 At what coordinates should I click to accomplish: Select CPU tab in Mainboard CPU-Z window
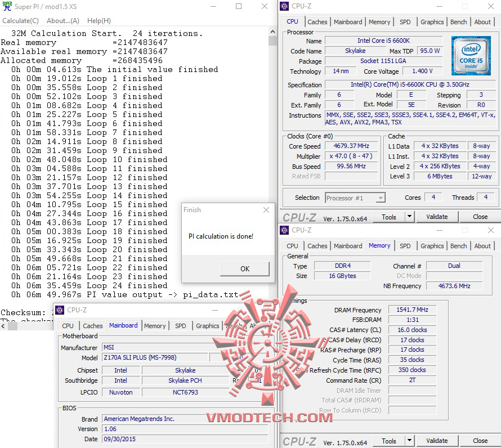pos(68,326)
